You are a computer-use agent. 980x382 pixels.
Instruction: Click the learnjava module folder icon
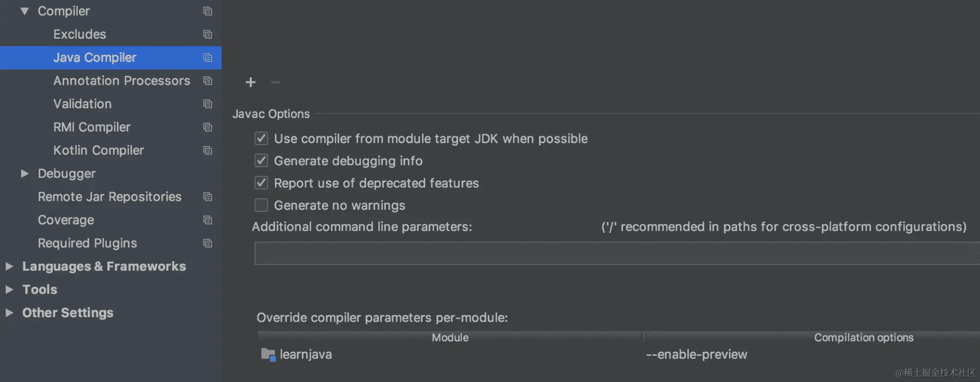[x=268, y=355]
